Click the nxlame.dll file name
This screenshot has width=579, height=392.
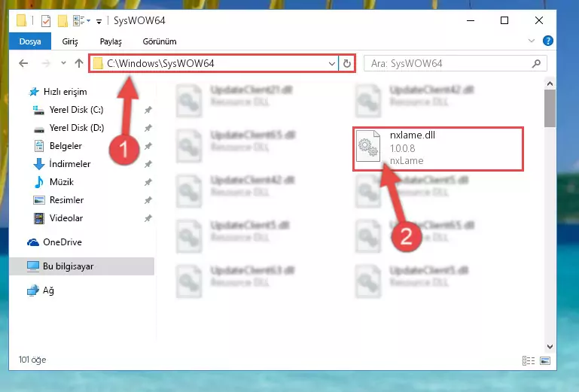[412, 135]
